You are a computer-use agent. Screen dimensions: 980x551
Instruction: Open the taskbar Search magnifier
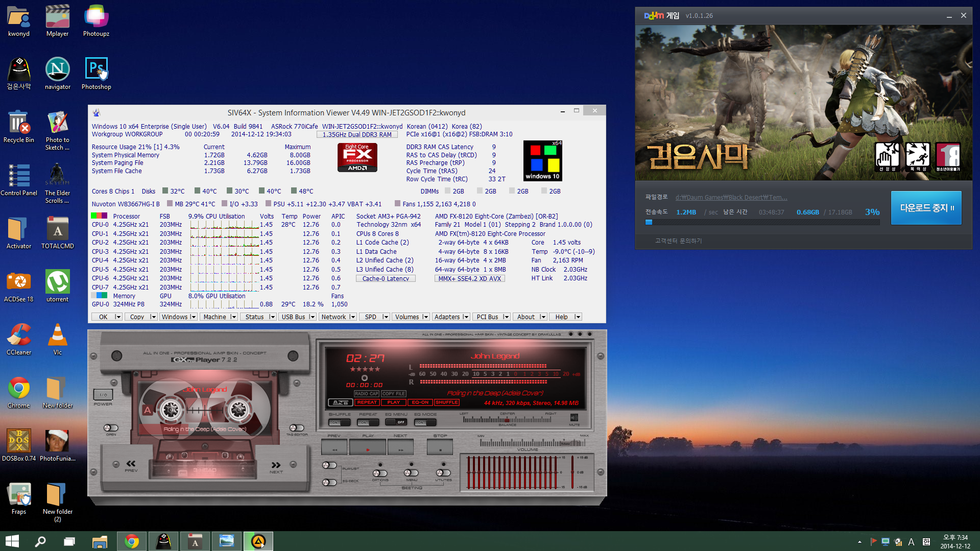click(x=40, y=541)
